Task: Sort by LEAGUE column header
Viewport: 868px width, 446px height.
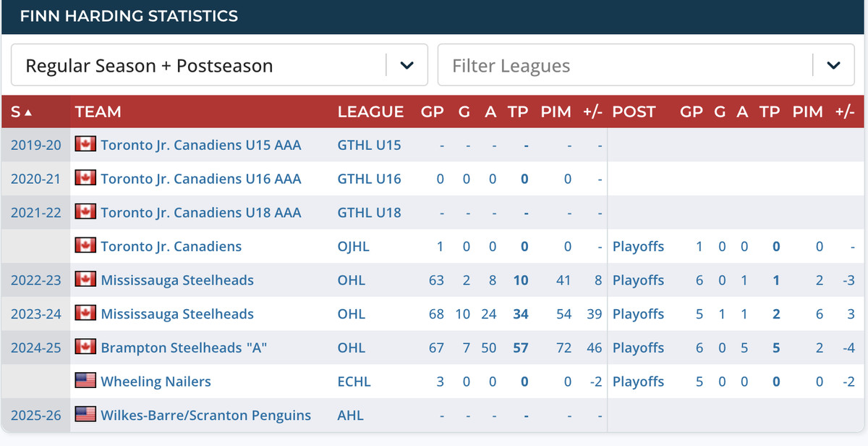Action: (x=370, y=111)
